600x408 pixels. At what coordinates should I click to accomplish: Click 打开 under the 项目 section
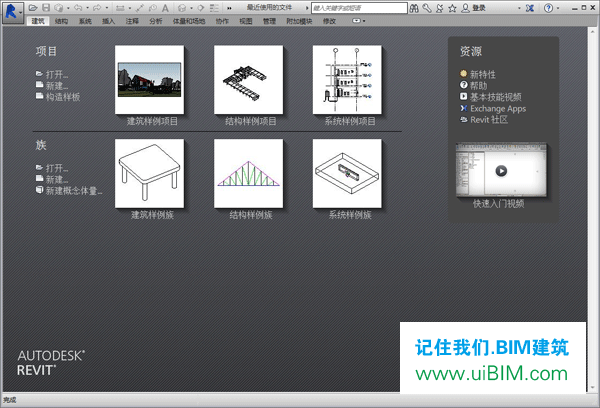tap(56, 75)
